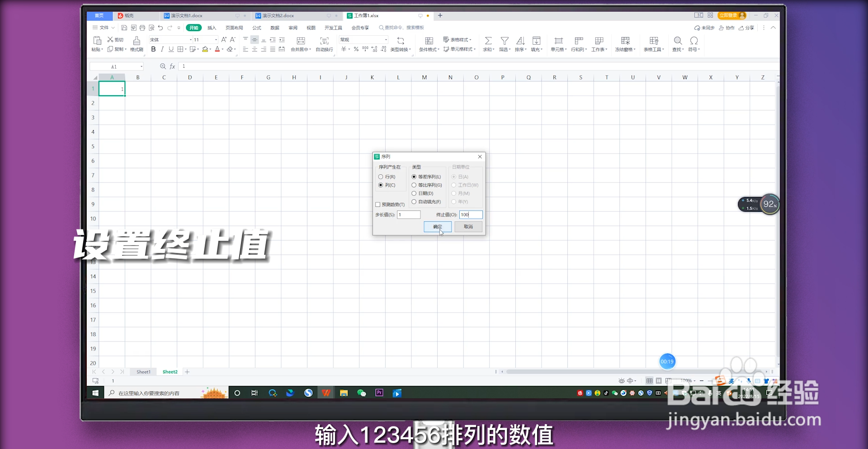Click the fx insert function icon

[x=172, y=66]
